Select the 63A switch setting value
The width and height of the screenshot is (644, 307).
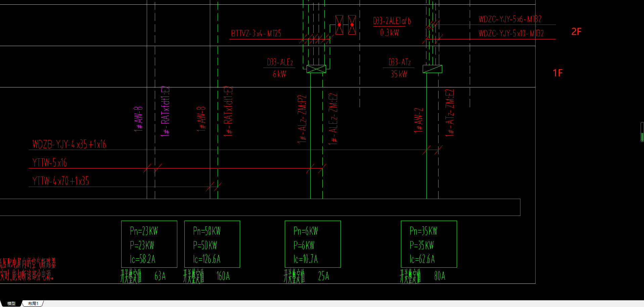tap(160, 276)
